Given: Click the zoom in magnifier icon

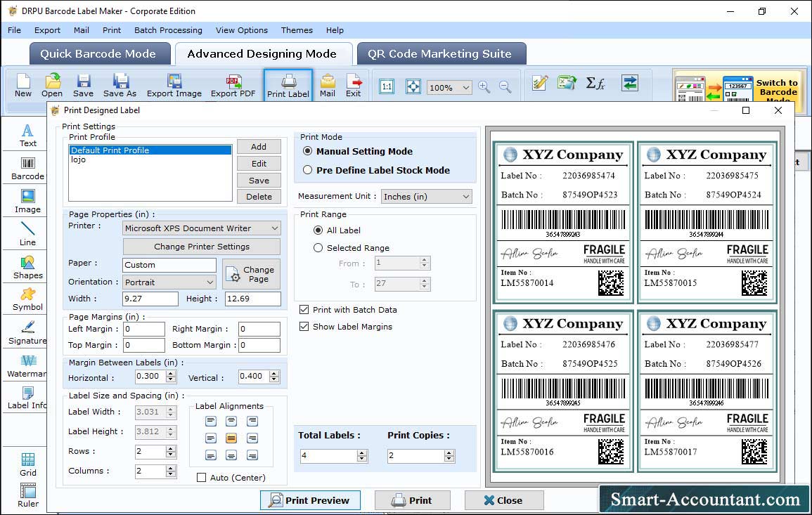Looking at the screenshot, I should pyautogui.click(x=484, y=87).
